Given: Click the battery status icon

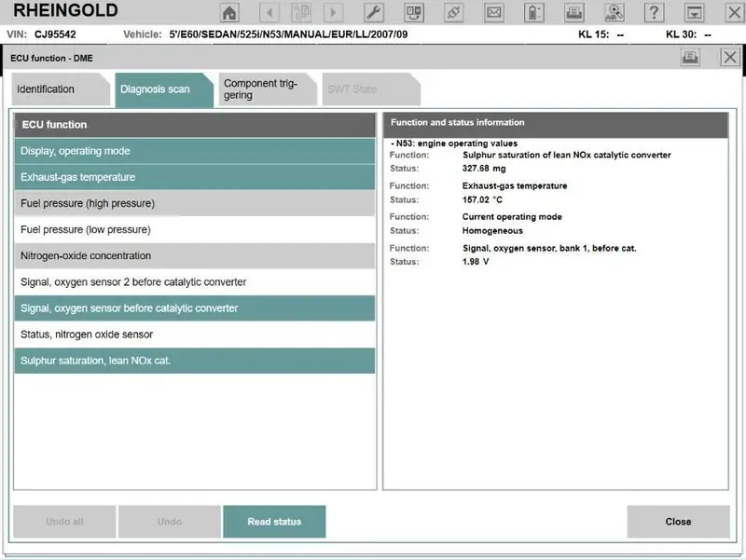Looking at the screenshot, I should coord(533,12).
